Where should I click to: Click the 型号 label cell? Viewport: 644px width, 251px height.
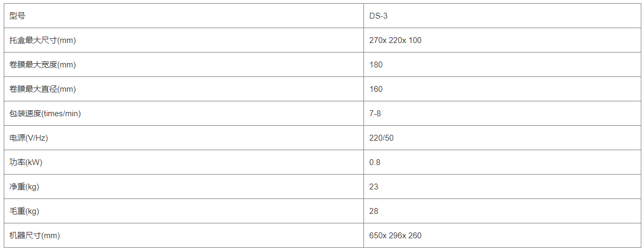pyautogui.click(x=17, y=16)
